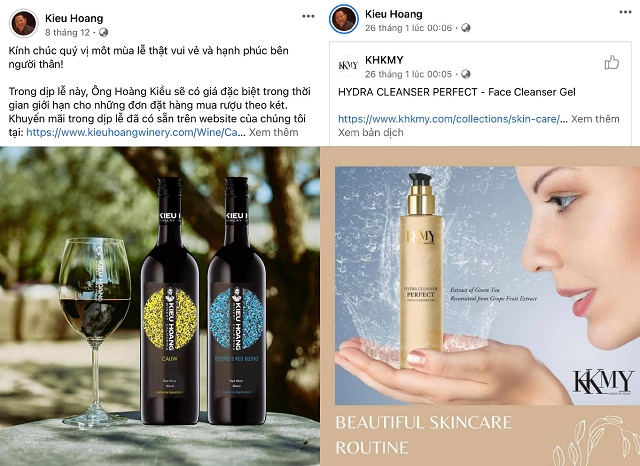The height and width of the screenshot is (466, 640).
Task: Open the KHKMY page logo
Action: pyautogui.click(x=348, y=65)
